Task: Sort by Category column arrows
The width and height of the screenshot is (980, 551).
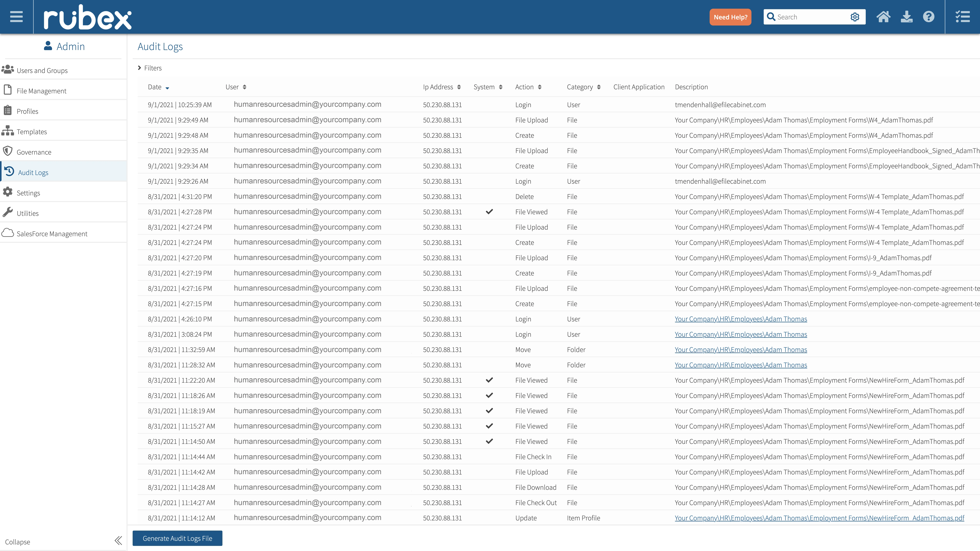Action: [599, 87]
